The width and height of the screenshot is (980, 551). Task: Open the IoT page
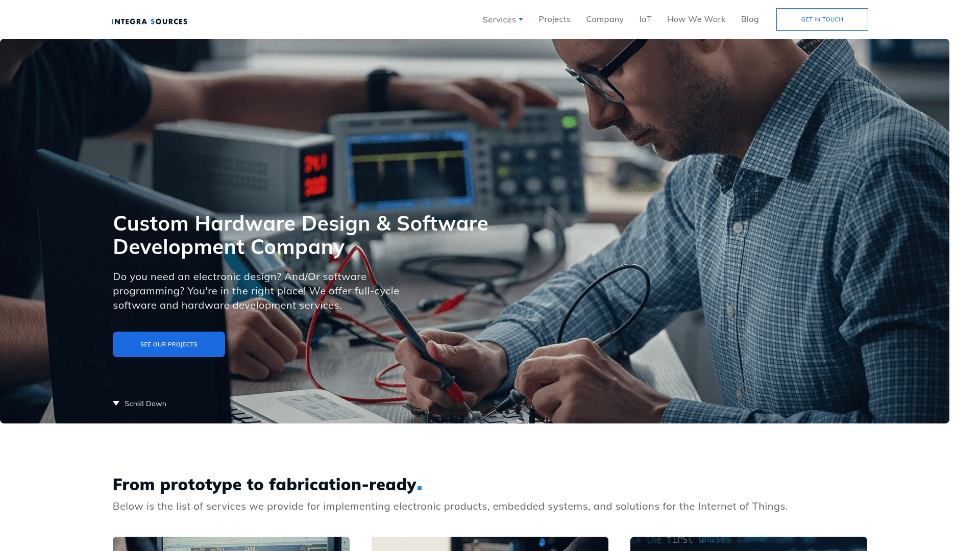(645, 19)
